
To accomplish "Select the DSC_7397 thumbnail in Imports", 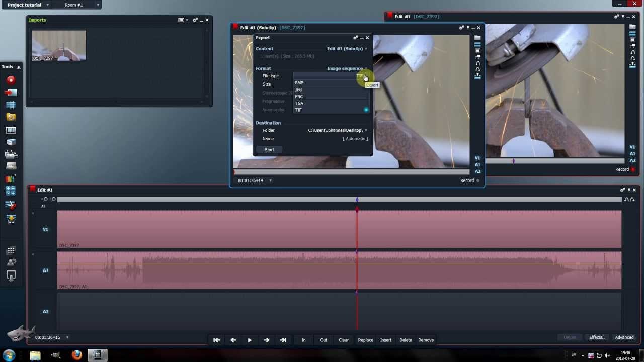I will 59,45.
